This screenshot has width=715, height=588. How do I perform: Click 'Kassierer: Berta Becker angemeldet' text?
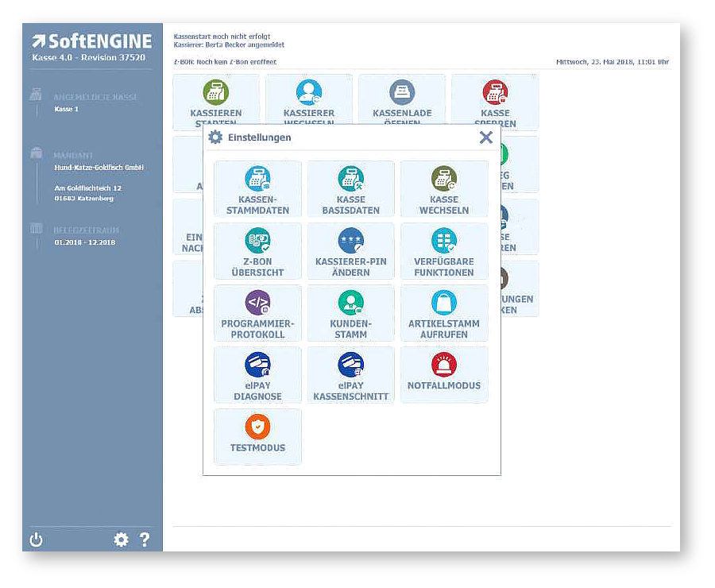[x=229, y=44]
